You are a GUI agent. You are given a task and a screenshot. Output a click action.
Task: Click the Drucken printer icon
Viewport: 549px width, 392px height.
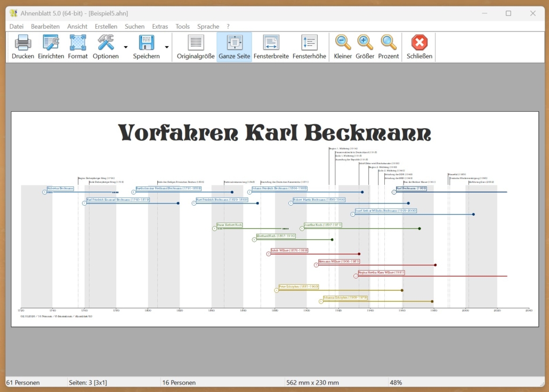(23, 43)
